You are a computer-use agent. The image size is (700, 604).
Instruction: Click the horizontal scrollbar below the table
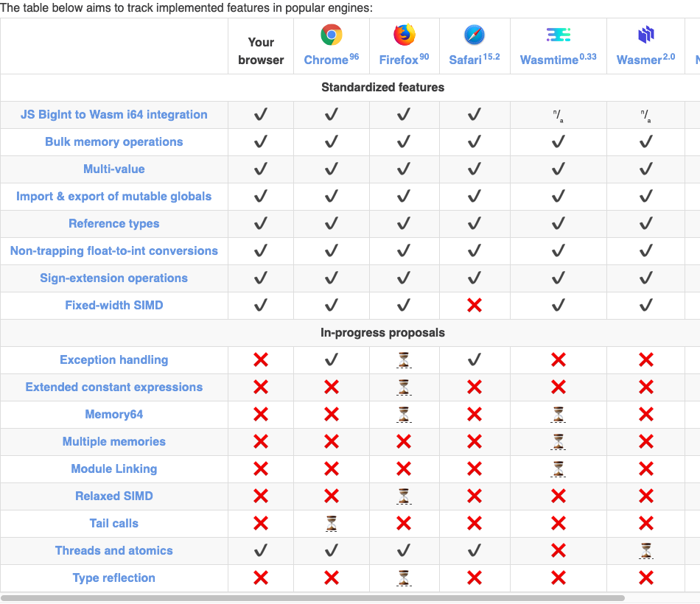pyautogui.click(x=312, y=598)
